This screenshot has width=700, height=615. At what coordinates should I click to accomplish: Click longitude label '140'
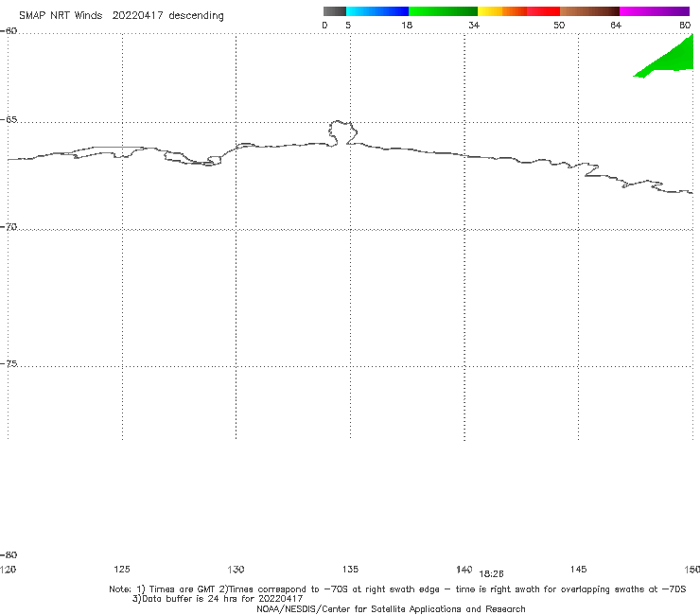pos(464,569)
